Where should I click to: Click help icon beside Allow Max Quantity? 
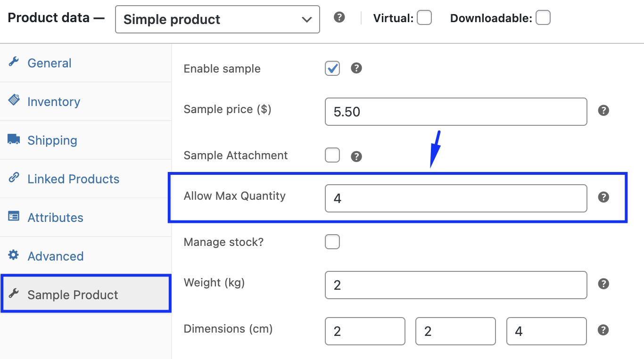tap(603, 197)
